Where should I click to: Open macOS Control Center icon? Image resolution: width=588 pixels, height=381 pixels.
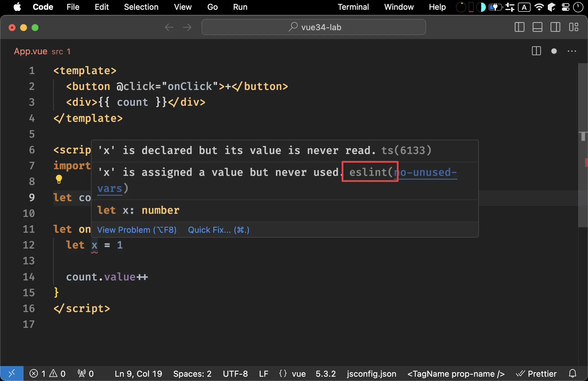(x=566, y=7)
